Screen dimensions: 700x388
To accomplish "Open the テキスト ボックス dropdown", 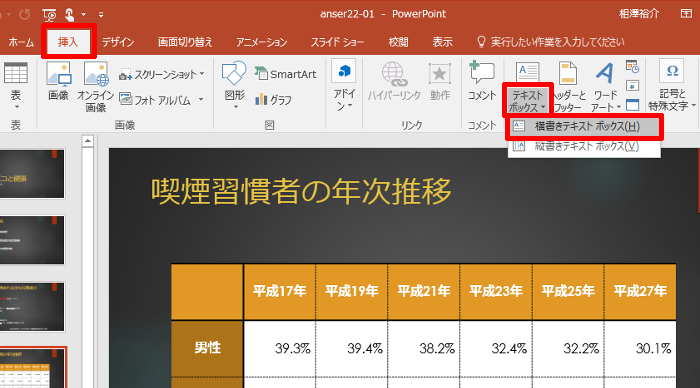I will tap(528, 101).
